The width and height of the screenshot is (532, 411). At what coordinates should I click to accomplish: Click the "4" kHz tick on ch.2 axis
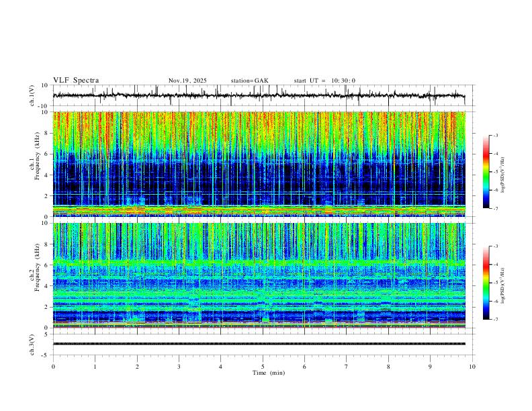click(46, 286)
